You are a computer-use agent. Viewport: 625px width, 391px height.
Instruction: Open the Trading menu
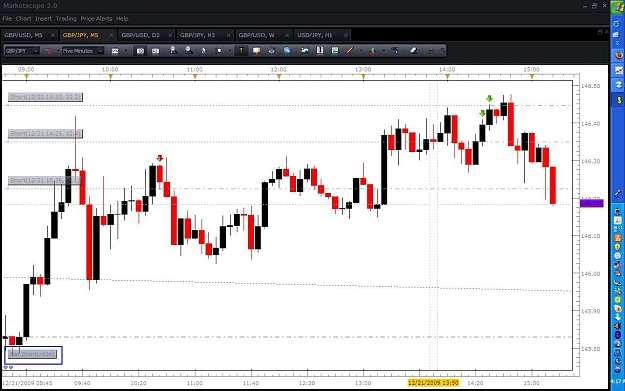click(66, 19)
